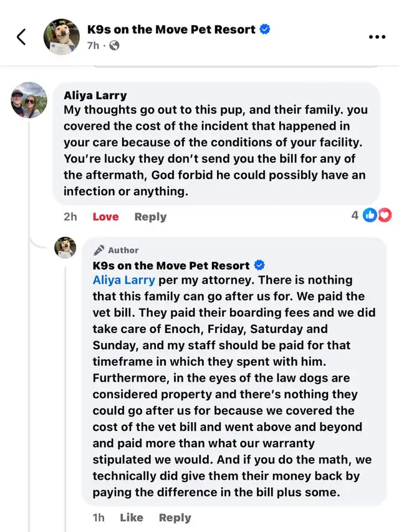
Task: Tap the back arrow in header
Action: click(x=21, y=37)
